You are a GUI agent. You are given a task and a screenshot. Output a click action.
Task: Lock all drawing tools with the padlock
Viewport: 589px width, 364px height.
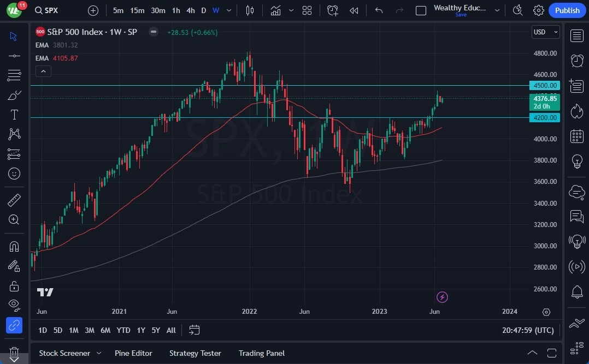tap(15, 286)
